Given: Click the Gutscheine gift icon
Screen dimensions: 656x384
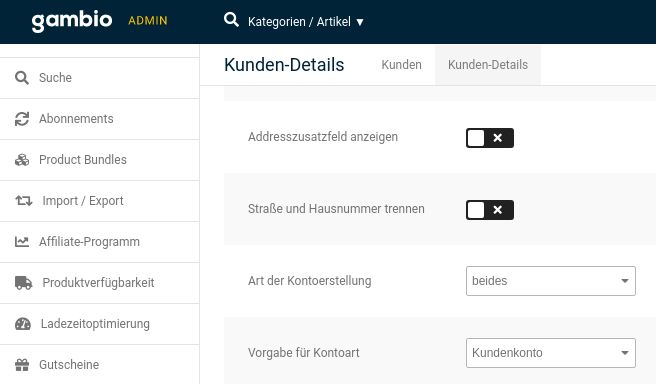Looking at the screenshot, I should 22,365.
